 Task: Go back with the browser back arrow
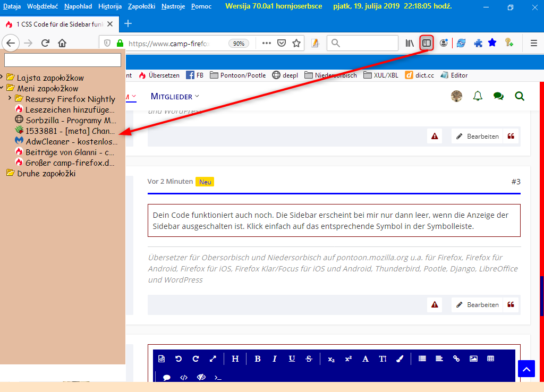point(11,43)
